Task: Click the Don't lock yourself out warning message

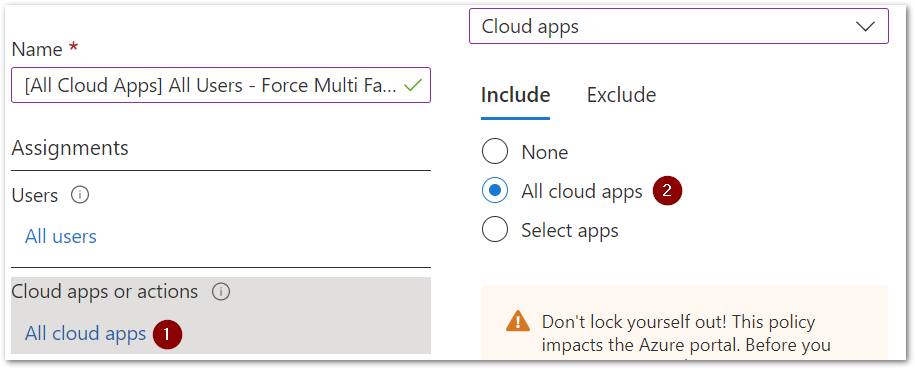Action: click(686, 333)
